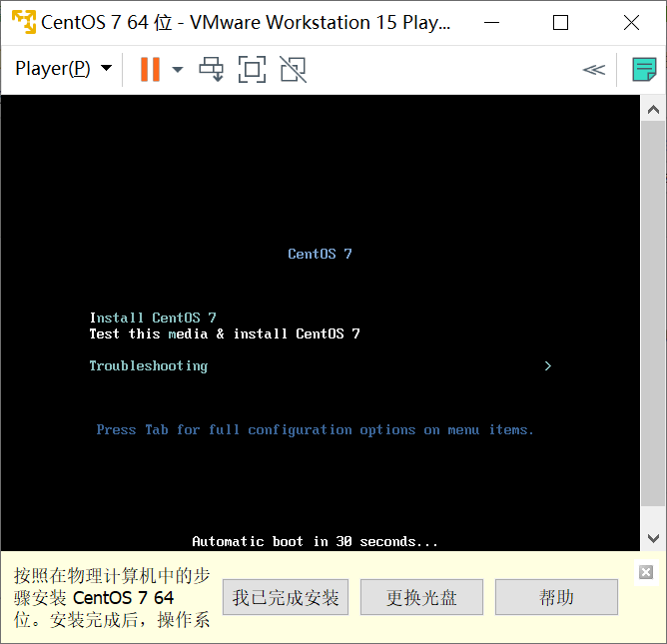Click the CentOS 7 title in boot screen
The height and width of the screenshot is (644, 667).
320,254
